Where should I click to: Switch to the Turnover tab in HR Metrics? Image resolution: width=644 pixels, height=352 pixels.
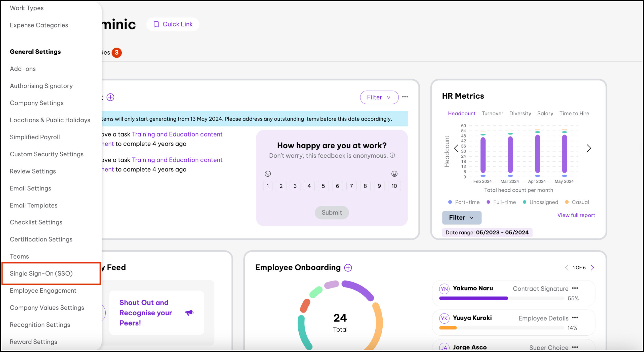492,113
